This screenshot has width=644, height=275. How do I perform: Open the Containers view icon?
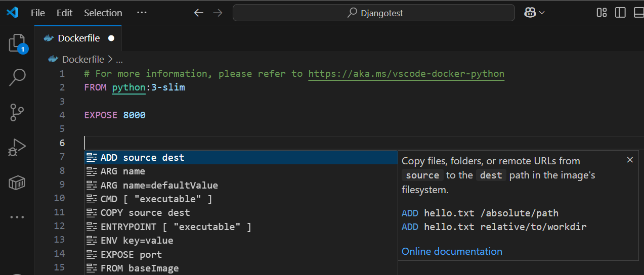pyautogui.click(x=17, y=182)
